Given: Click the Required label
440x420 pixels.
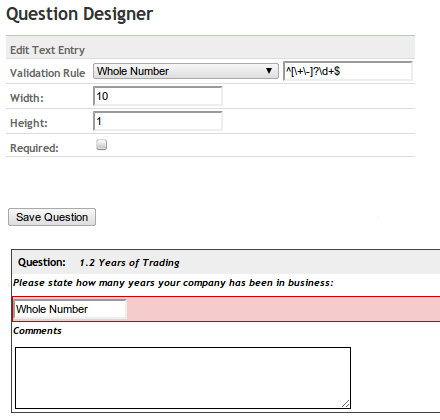Looking at the screenshot, I should [34, 148].
